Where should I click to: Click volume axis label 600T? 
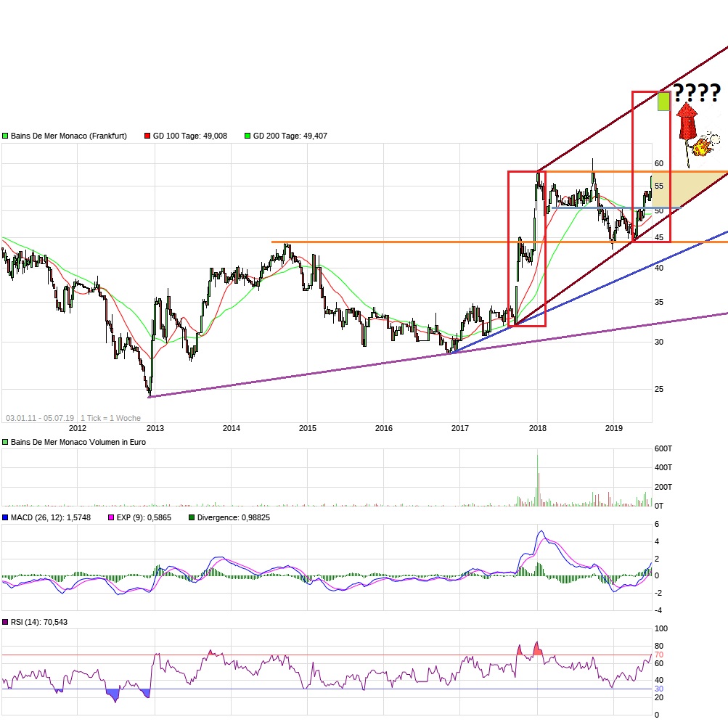pos(663,449)
